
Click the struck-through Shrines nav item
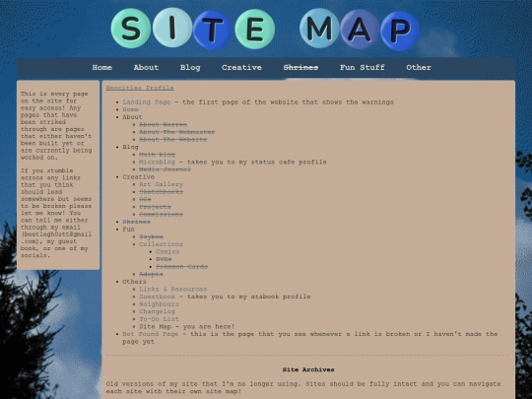coord(300,68)
